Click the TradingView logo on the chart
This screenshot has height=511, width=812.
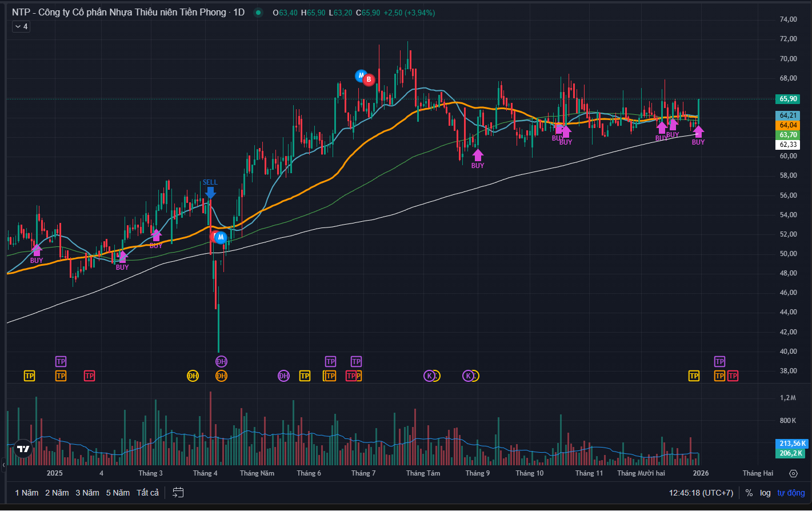point(23,449)
